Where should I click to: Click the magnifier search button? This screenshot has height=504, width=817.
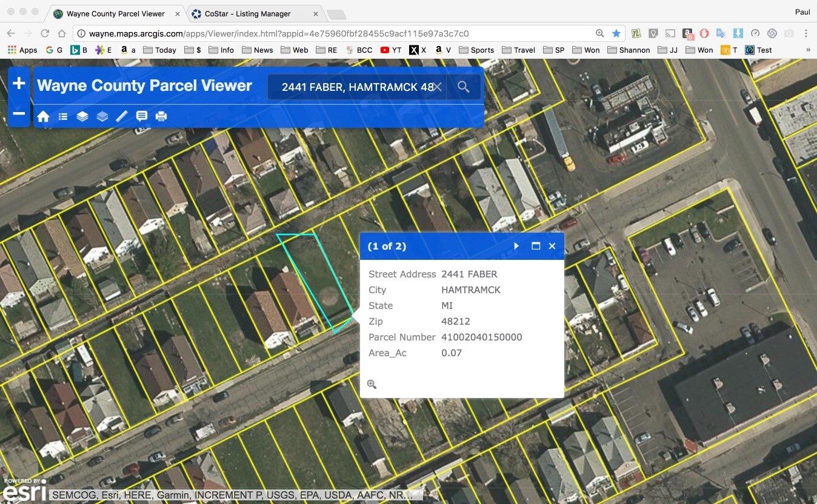click(464, 87)
